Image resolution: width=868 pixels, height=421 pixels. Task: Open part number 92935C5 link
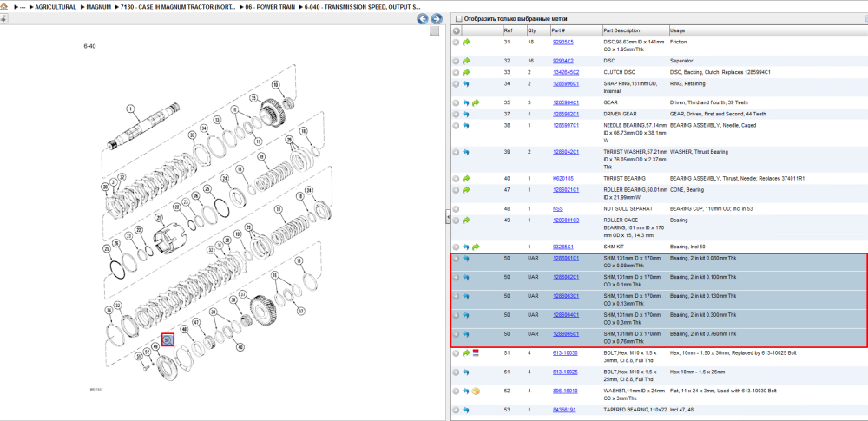tap(563, 42)
